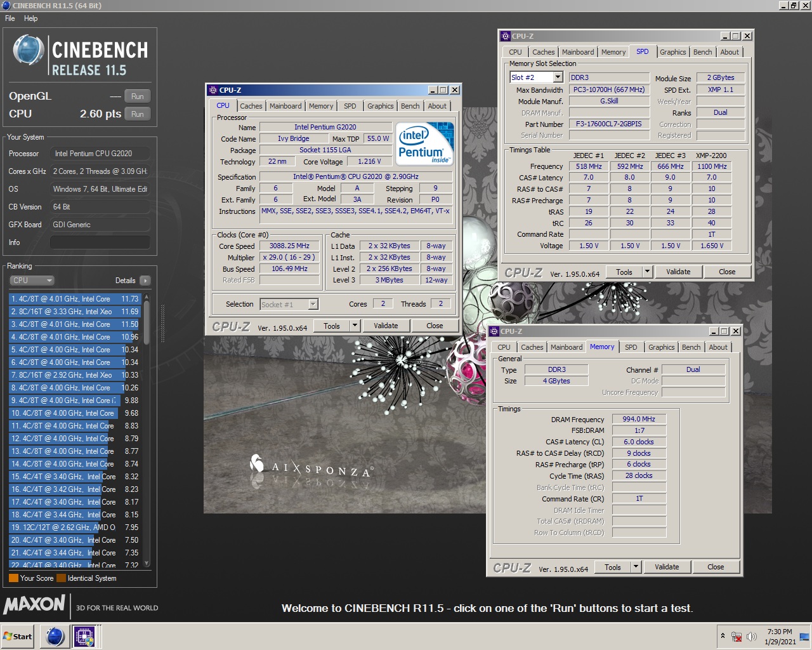Click Close button in the Memory window
The image size is (812, 650).
click(716, 567)
